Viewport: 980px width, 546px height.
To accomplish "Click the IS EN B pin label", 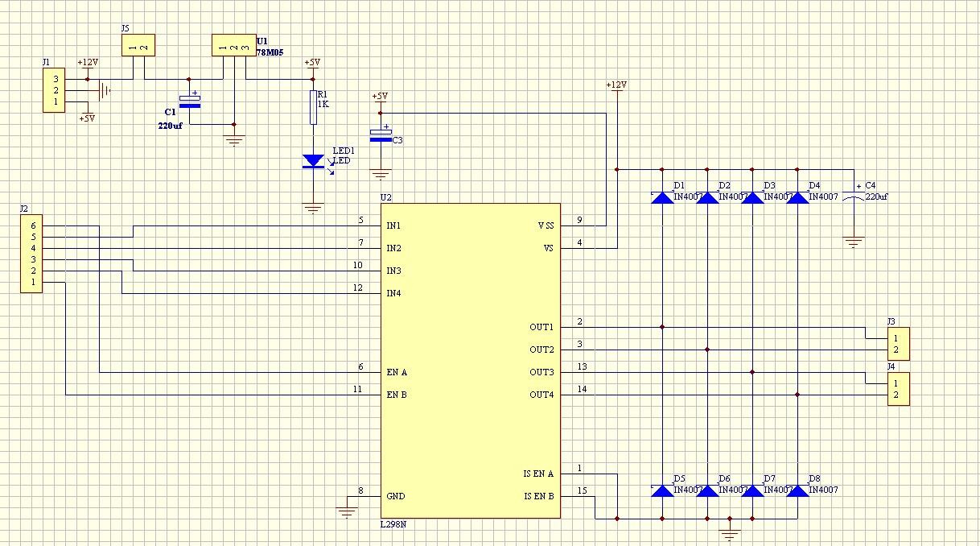I will [x=539, y=497].
